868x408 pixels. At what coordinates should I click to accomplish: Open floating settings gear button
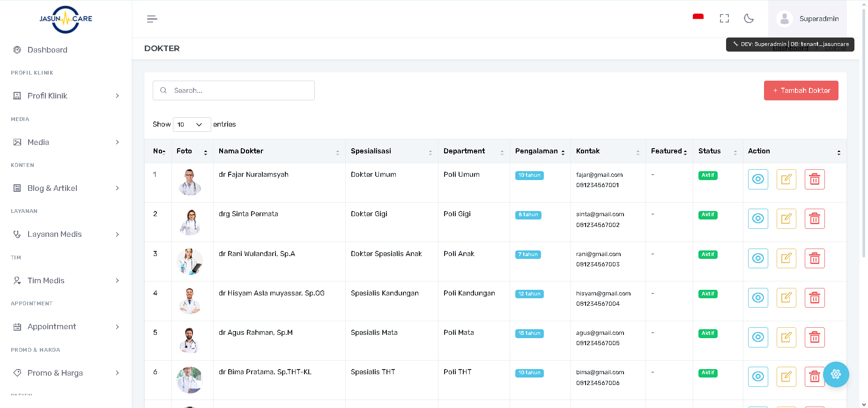836,374
